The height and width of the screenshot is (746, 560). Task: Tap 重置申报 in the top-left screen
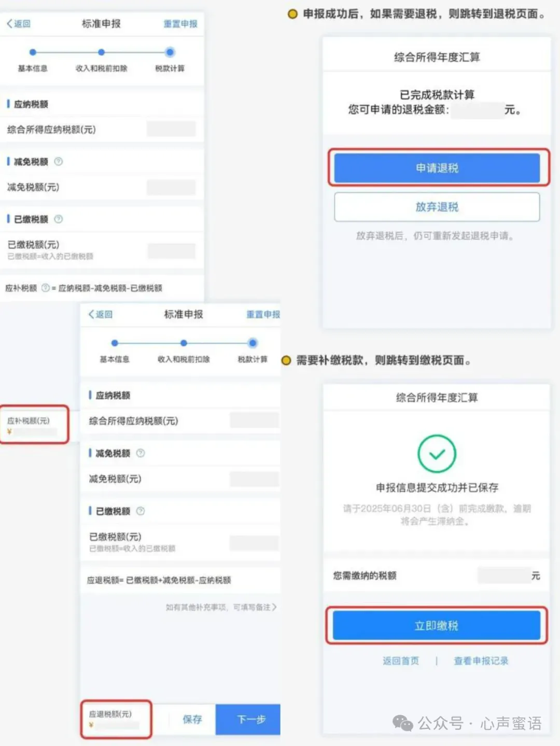point(180,24)
